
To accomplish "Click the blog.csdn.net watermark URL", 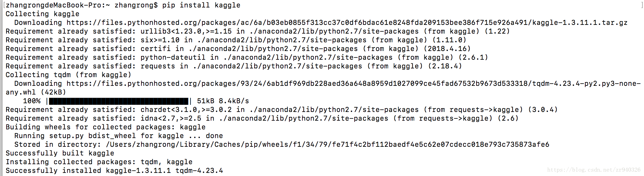I will [x=594, y=170].
